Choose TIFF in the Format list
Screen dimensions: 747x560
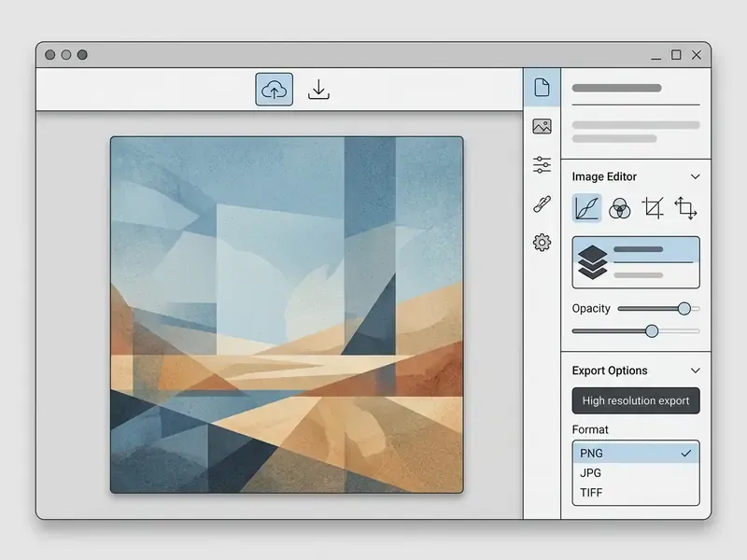pyautogui.click(x=636, y=493)
